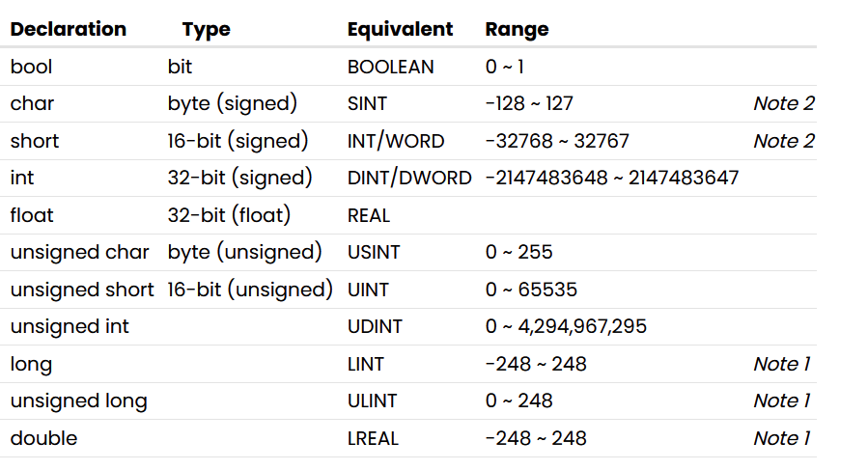The image size is (868, 470).
Task: Click the 0 ~ 4,294,967,295 range value
Action: 566,326
